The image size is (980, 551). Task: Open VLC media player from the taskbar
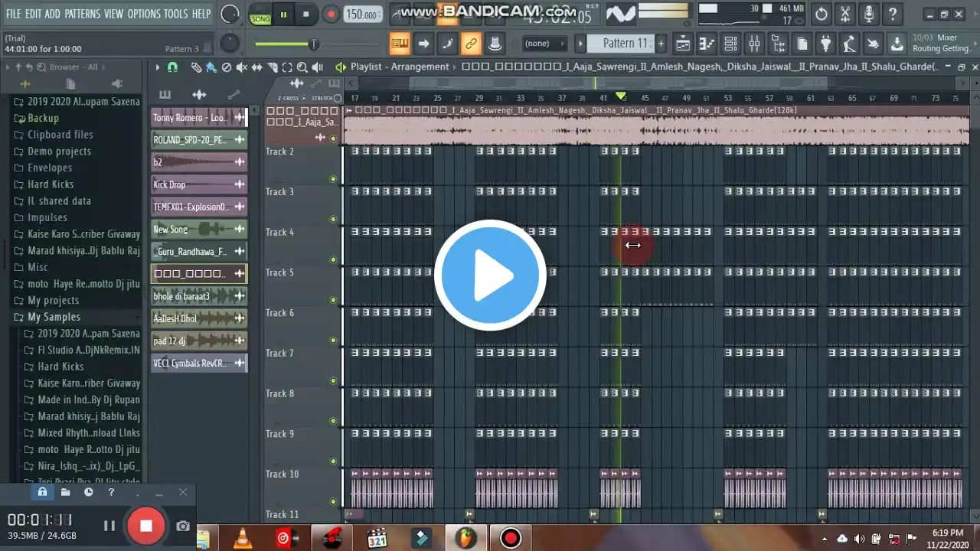[x=243, y=539]
